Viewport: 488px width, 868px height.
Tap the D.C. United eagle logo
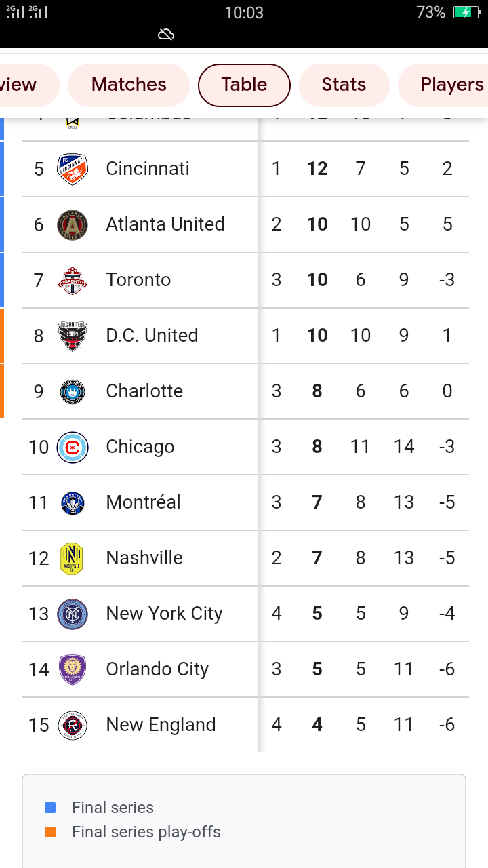(73, 336)
